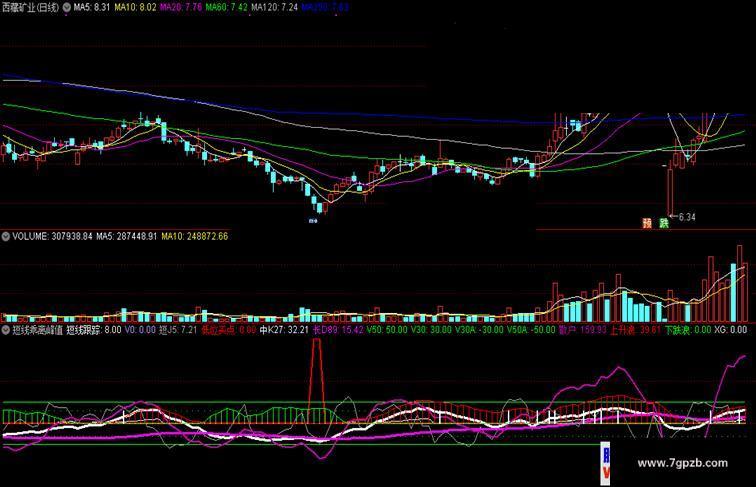
Task: Click the V30A: -30.00 indicator label
Action: point(479,330)
